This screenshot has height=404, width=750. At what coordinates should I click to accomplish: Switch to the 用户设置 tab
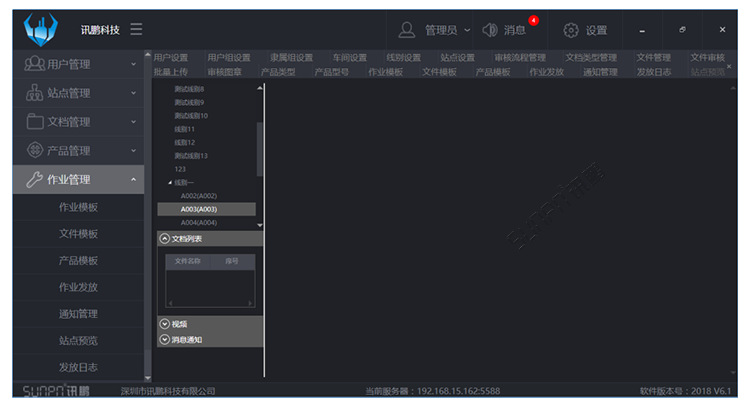click(171, 57)
